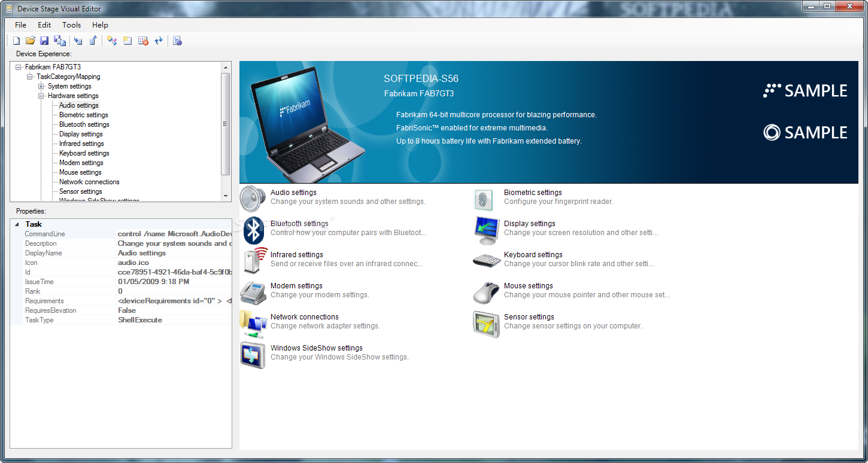868x463 pixels.
Task: Click the tree view scroll down arrow
Action: pos(226,196)
